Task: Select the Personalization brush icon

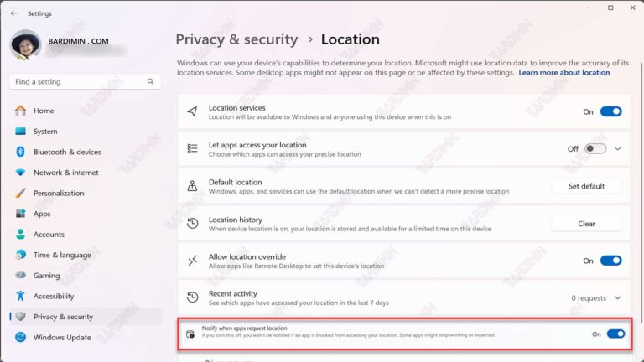Action: coord(20,193)
